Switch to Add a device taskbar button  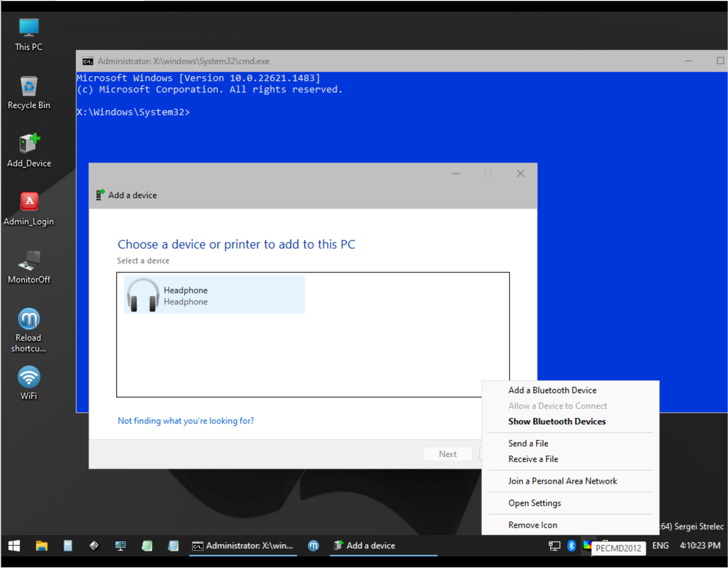[x=384, y=546]
